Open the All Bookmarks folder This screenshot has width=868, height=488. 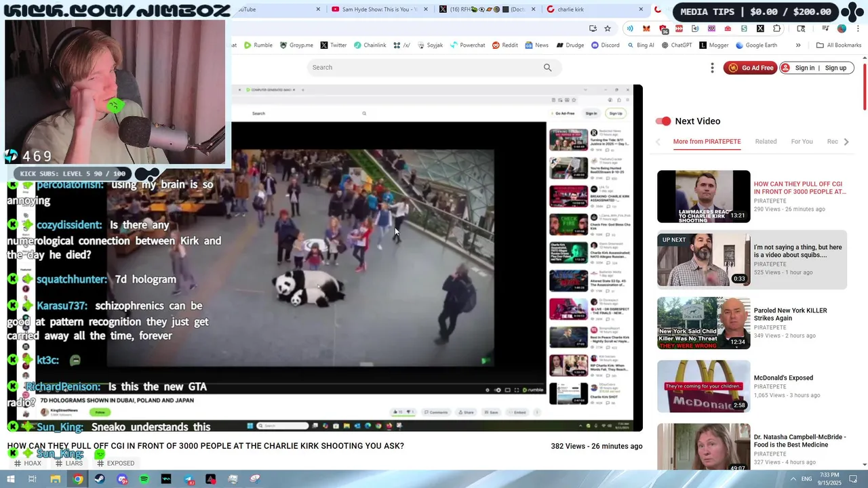(x=839, y=45)
